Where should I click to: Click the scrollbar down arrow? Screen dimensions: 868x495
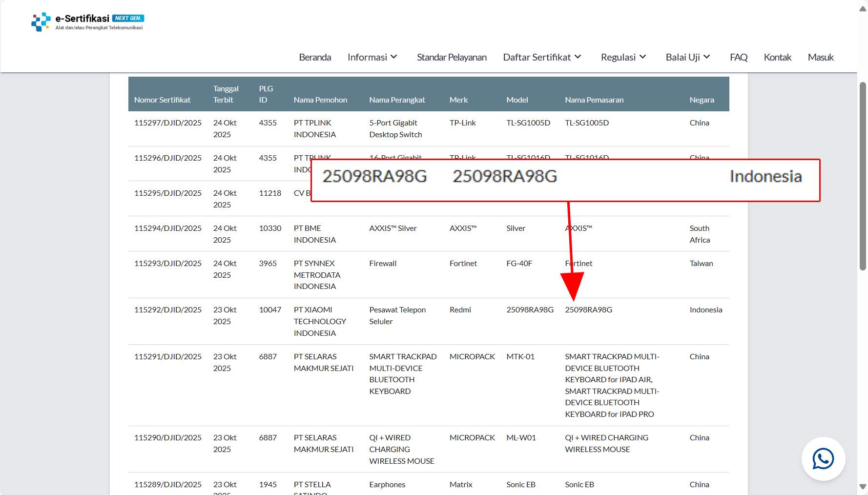tap(863, 487)
